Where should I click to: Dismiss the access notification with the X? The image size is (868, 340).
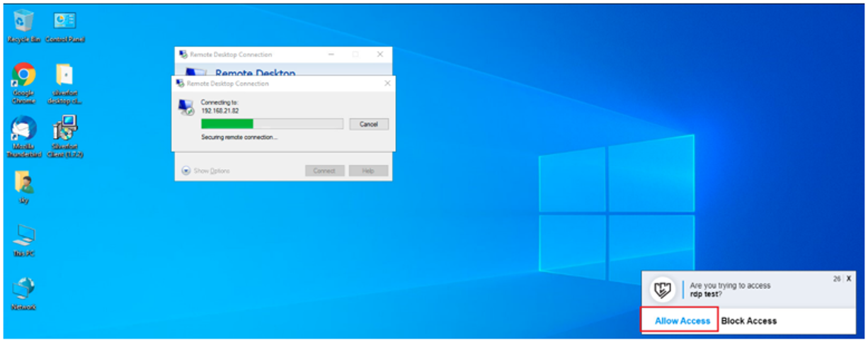(847, 279)
